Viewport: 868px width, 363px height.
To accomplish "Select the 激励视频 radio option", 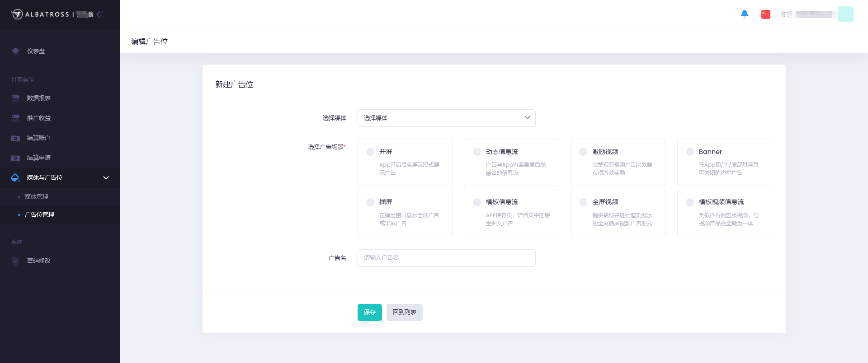I will click(583, 152).
